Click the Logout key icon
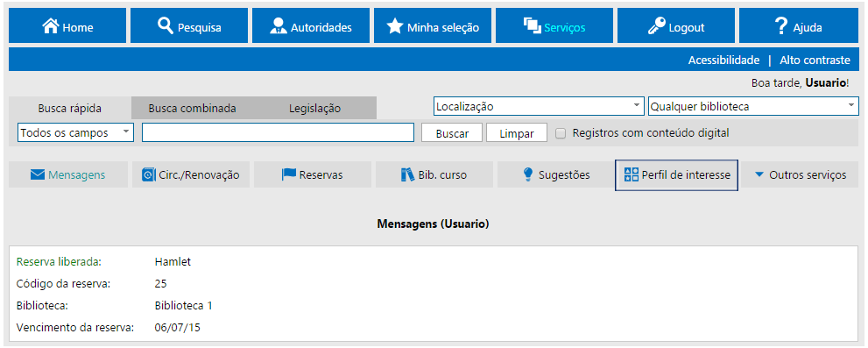This screenshot has width=868, height=348. point(657,26)
